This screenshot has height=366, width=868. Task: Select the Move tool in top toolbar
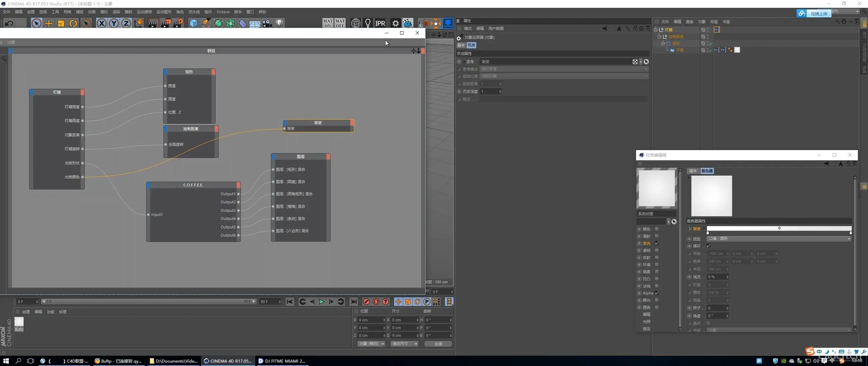point(49,23)
